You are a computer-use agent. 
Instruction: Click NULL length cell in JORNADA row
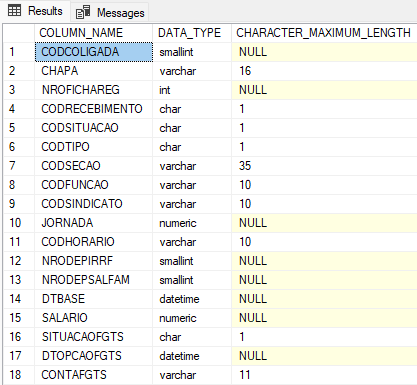point(324,223)
